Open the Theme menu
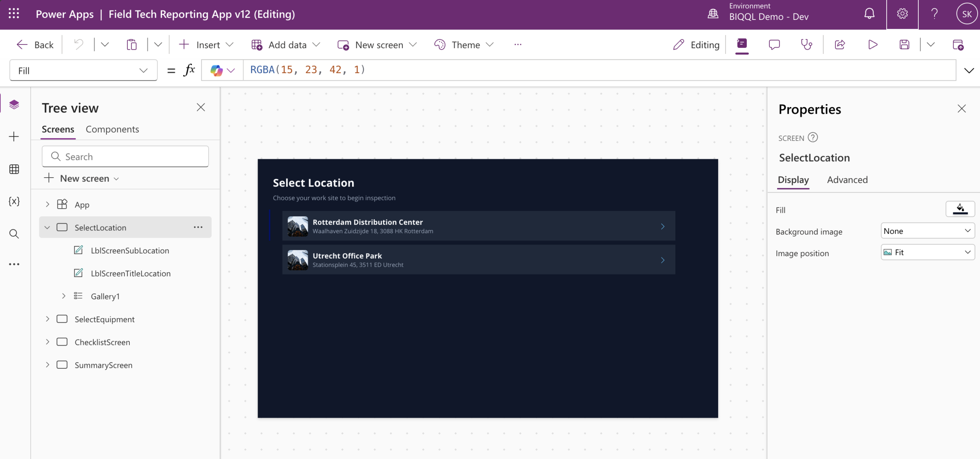This screenshot has height=459, width=980. coord(464,45)
